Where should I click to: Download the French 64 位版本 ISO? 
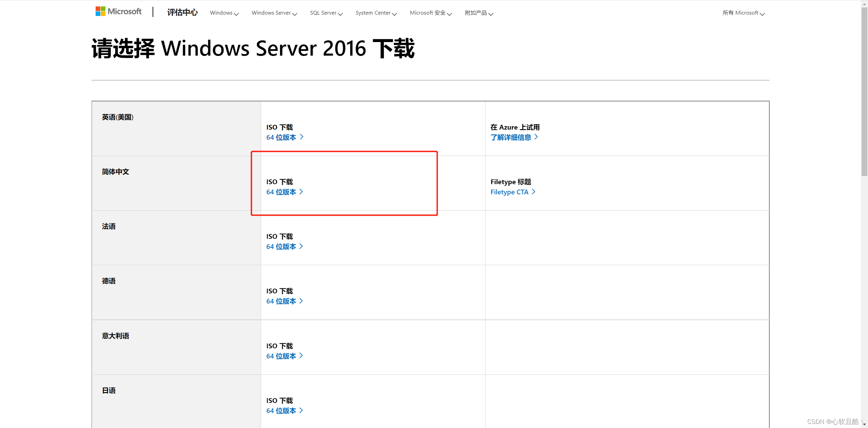point(281,247)
